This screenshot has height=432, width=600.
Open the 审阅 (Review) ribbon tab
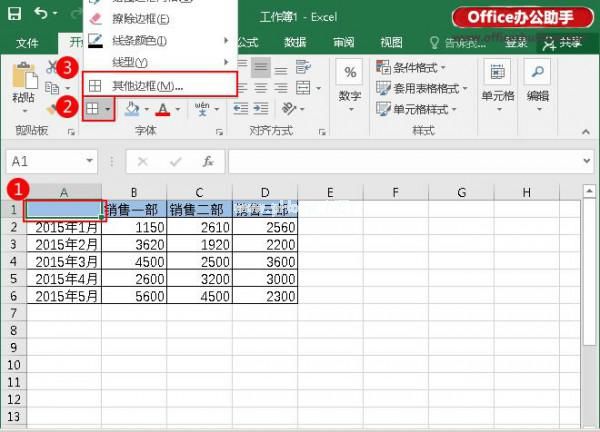[x=344, y=43]
